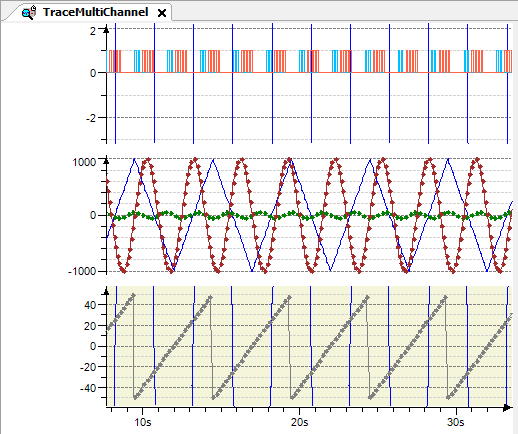Click the middle diagram Y-axis arrow
Screen dimensions: 518x434
pyautogui.click(x=106, y=162)
